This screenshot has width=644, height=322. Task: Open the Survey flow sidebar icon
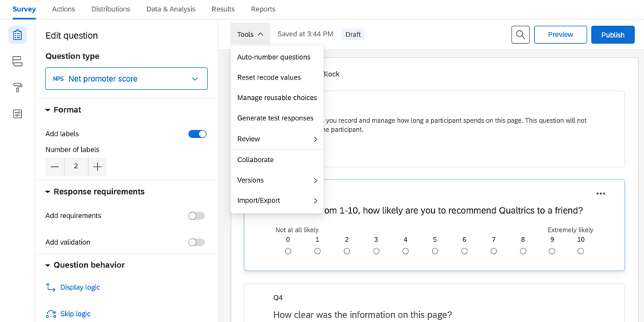click(x=17, y=61)
